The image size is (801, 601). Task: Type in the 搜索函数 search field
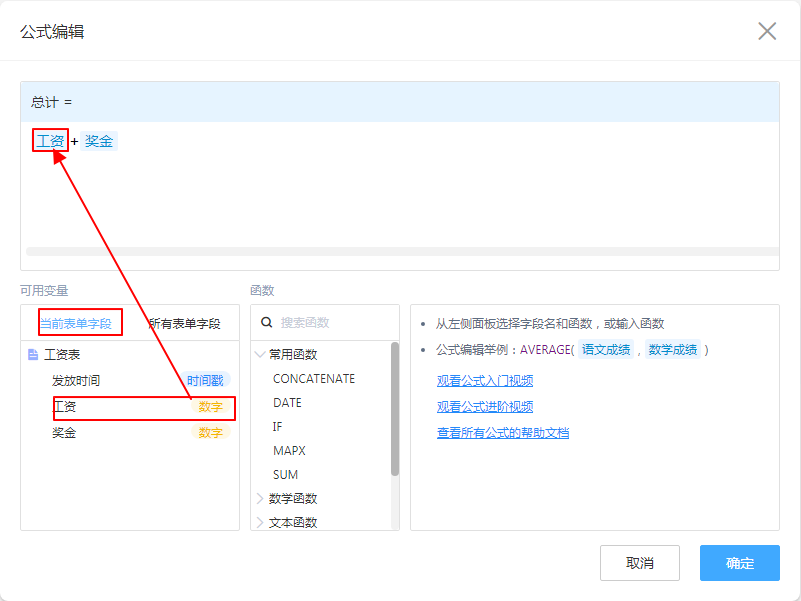[330, 323]
